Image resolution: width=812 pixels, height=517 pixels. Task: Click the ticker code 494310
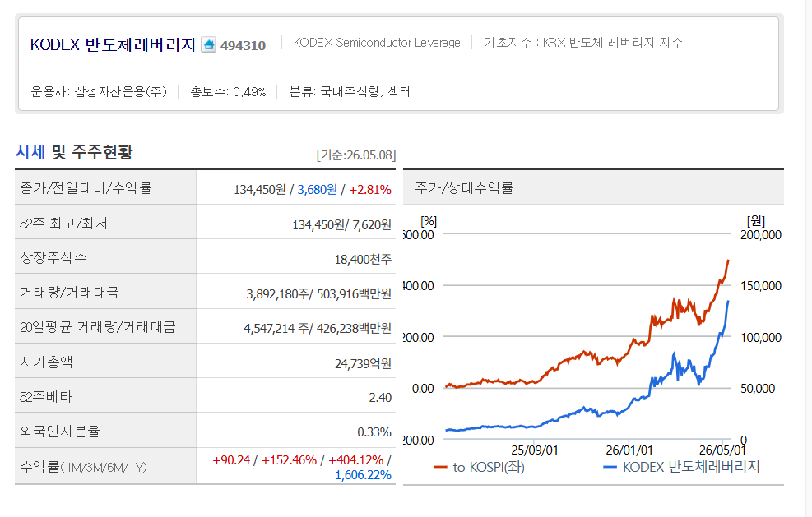coord(243,45)
